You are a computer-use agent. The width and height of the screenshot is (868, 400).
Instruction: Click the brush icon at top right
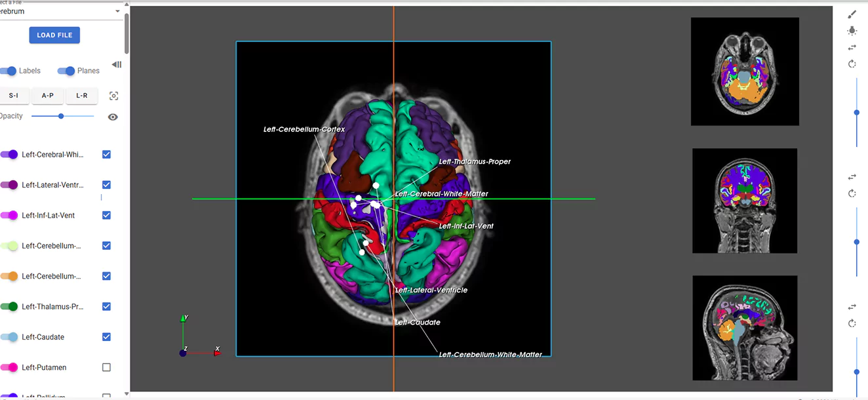pos(852,14)
